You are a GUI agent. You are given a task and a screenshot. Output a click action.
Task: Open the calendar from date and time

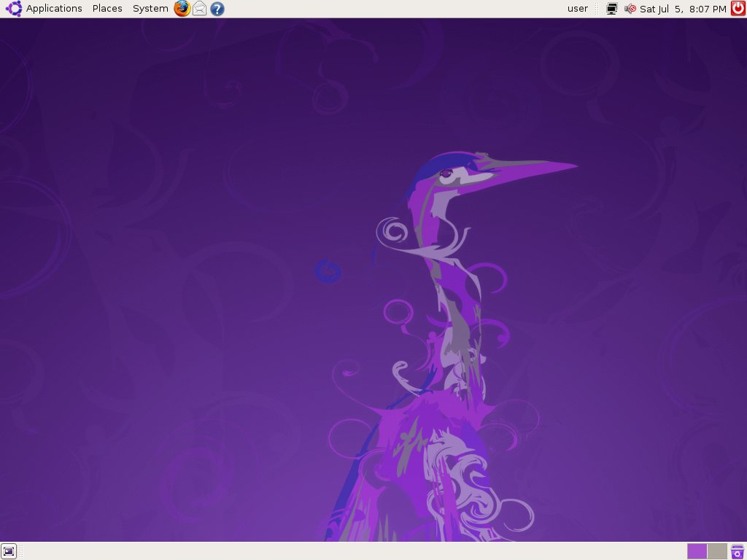(683, 9)
